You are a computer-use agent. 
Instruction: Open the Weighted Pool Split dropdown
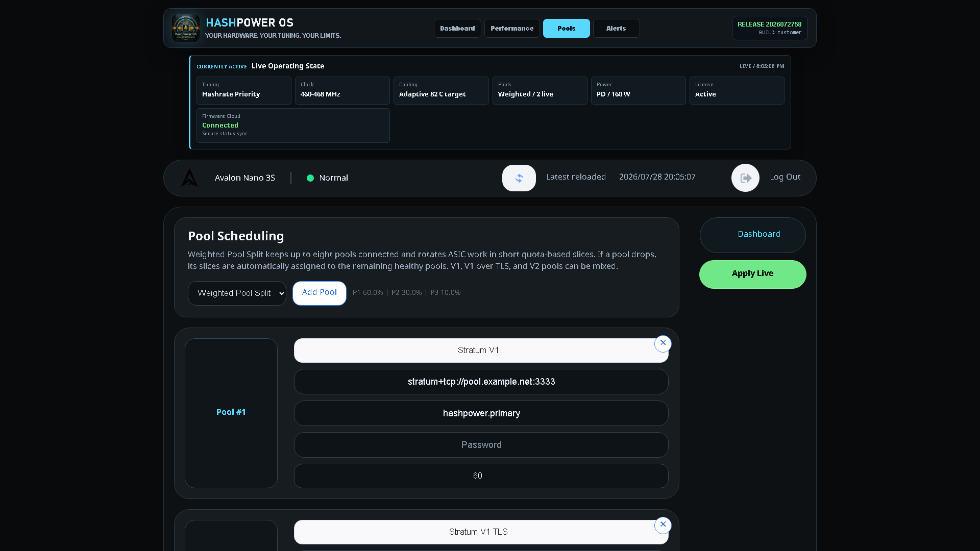point(237,293)
